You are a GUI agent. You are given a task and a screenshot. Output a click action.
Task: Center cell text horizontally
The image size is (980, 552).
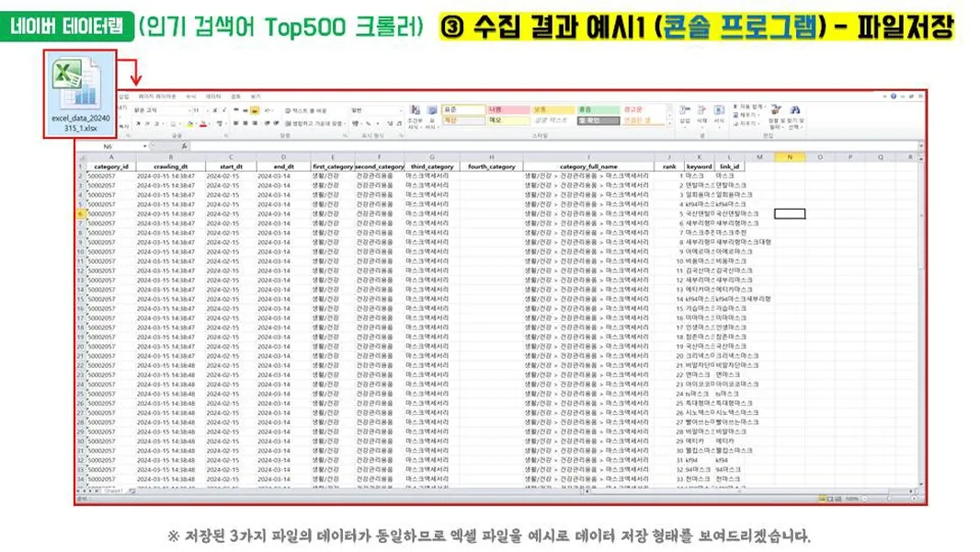tap(245, 124)
